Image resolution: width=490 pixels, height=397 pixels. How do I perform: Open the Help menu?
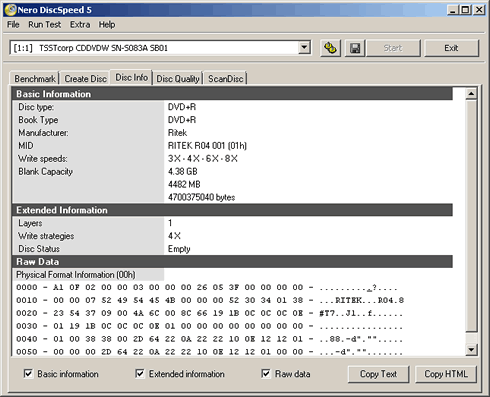[107, 25]
